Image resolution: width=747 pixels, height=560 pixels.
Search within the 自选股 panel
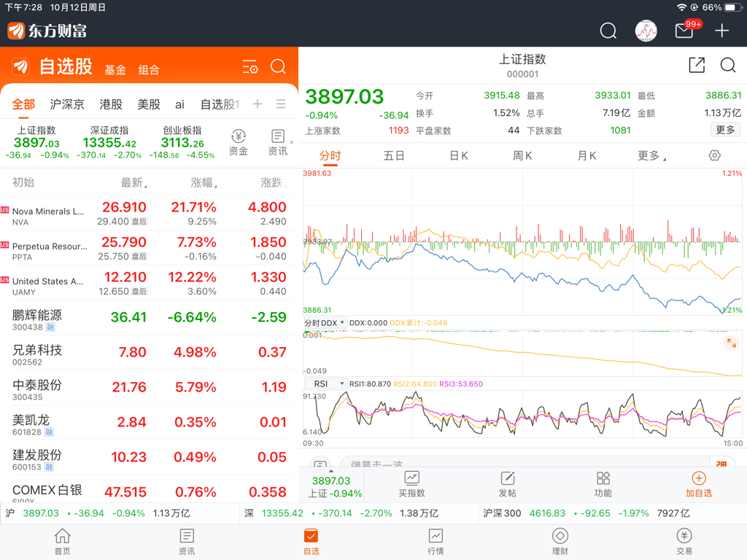pos(278,66)
